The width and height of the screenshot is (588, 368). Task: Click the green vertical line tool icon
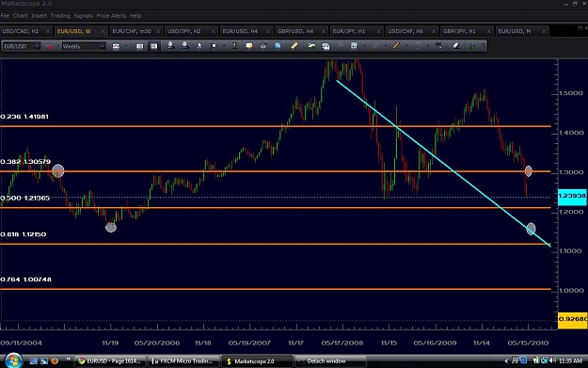(x=235, y=46)
